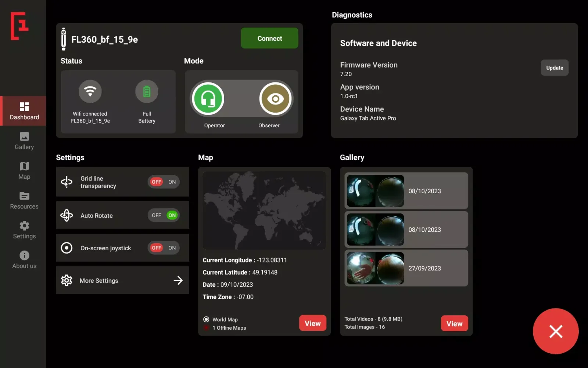The height and width of the screenshot is (368, 588).
Task: Click the Wifi connected status icon
Action: pyautogui.click(x=90, y=91)
